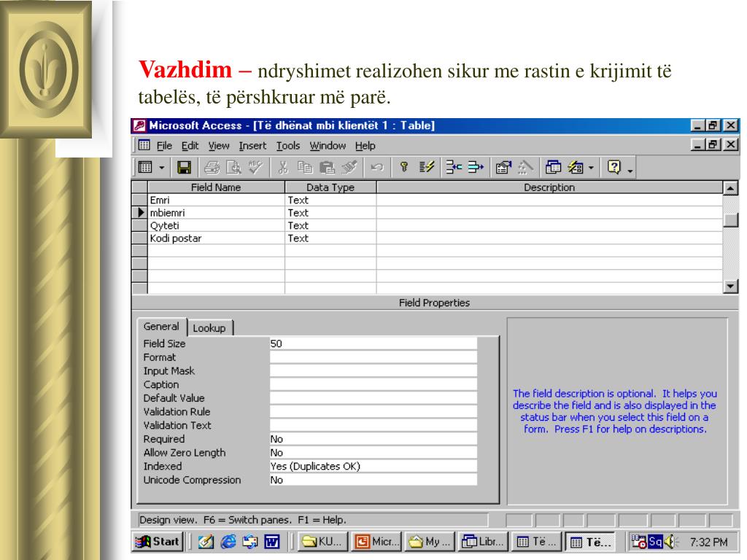The height and width of the screenshot is (560, 747).
Task: Click the scroll down arrow of field grid
Action: point(730,286)
